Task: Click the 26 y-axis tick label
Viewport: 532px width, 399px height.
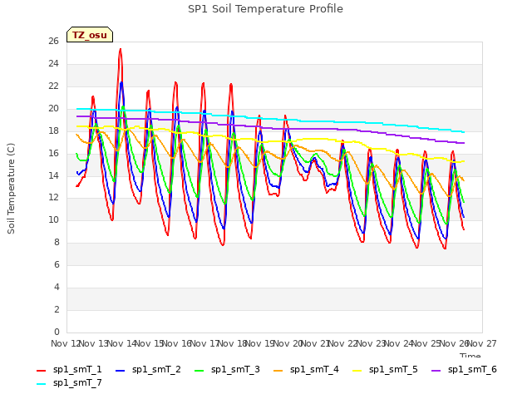Action: click(x=53, y=41)
